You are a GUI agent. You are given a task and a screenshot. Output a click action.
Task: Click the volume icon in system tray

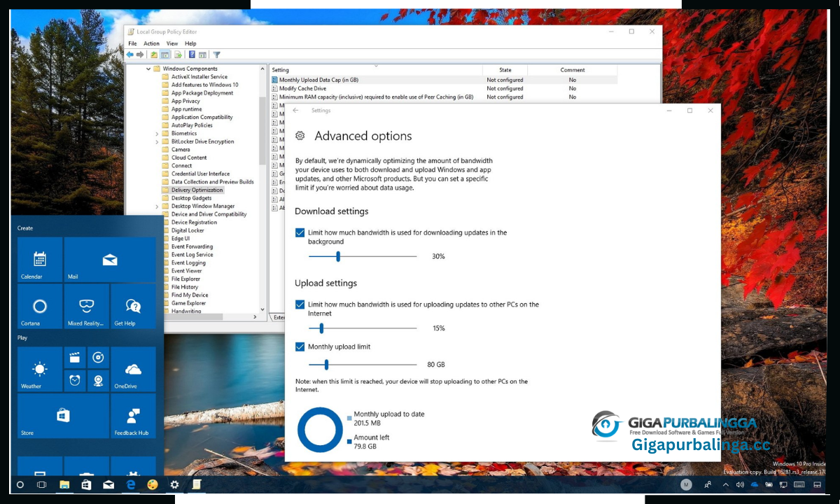coord(740,484)
